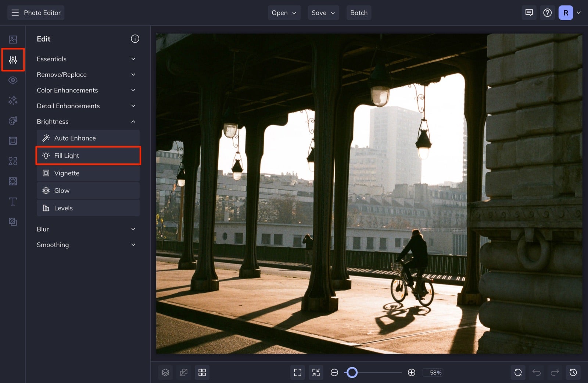This screenshot has width=588, height=383.
Task: Toggle before/after comparison view
Action: (184, 372)
